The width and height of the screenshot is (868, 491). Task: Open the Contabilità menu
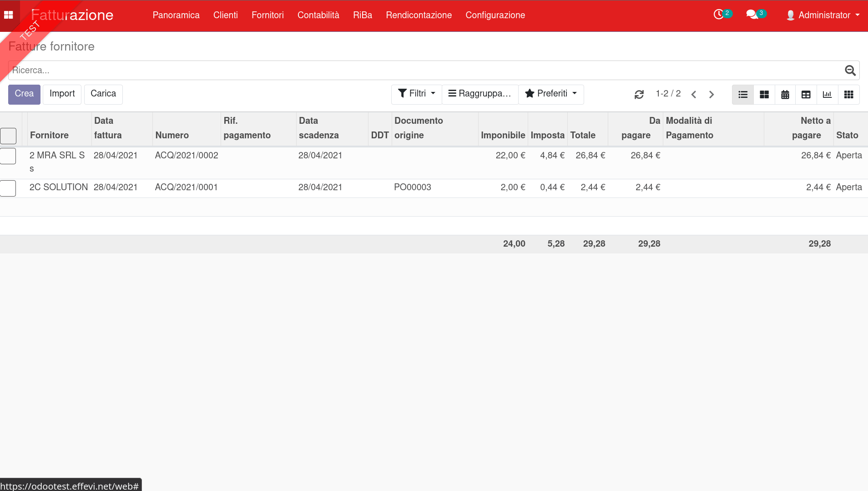[318, 15]
